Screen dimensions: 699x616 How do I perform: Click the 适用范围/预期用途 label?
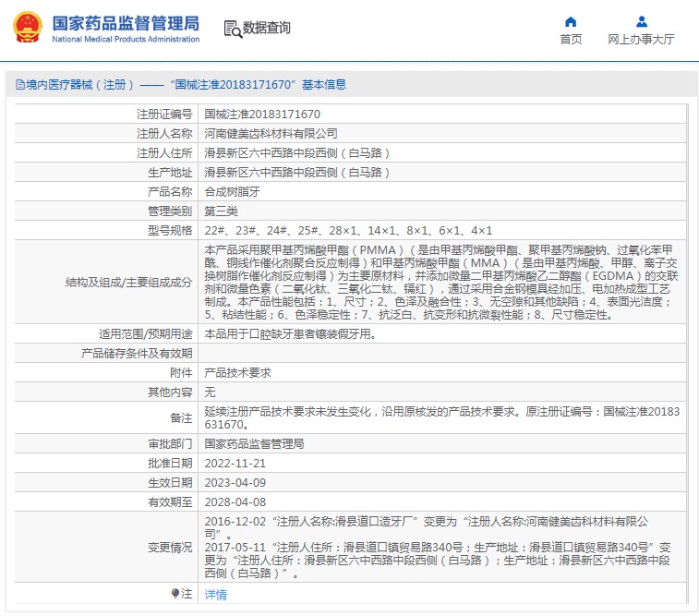145,333
